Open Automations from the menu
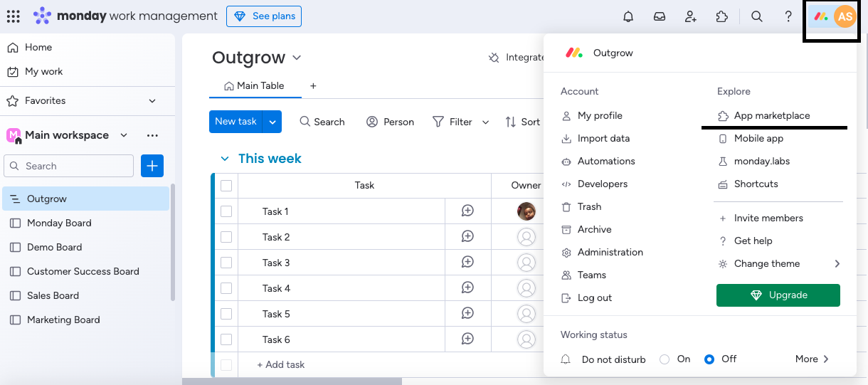Screen dimensions: 868x385 pos(598,161)
